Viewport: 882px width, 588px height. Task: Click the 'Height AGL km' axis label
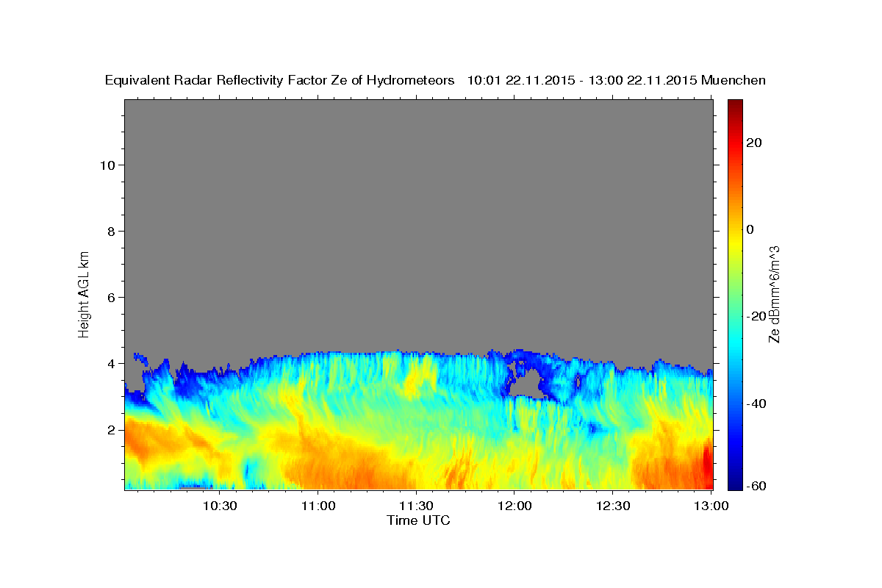pyautogui.click(x=84, y=293)
